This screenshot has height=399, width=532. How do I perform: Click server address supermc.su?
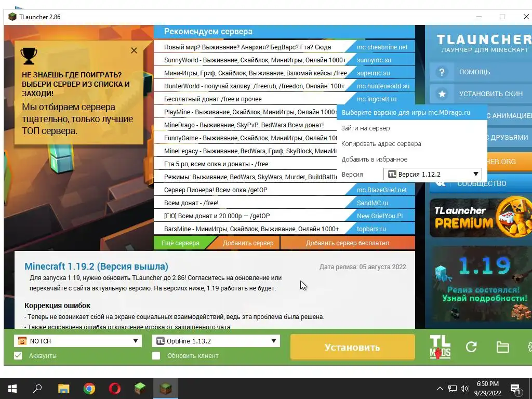373,73
